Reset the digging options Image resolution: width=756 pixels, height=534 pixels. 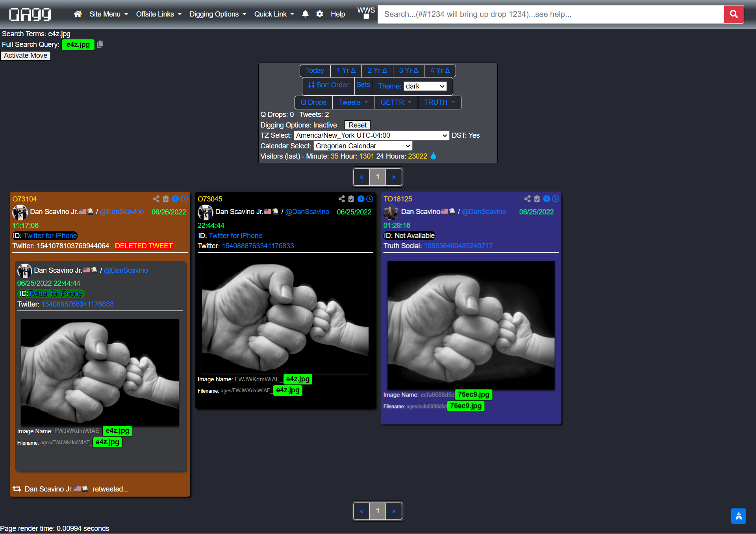(x=357, y=125)
